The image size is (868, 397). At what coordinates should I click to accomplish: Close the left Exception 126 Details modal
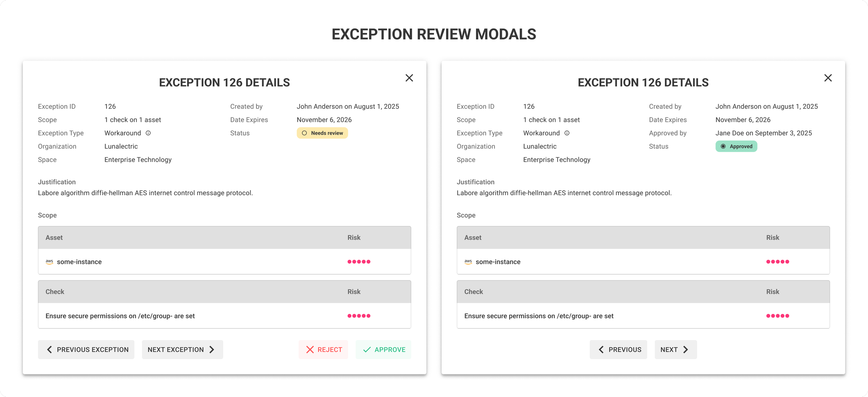409,78
